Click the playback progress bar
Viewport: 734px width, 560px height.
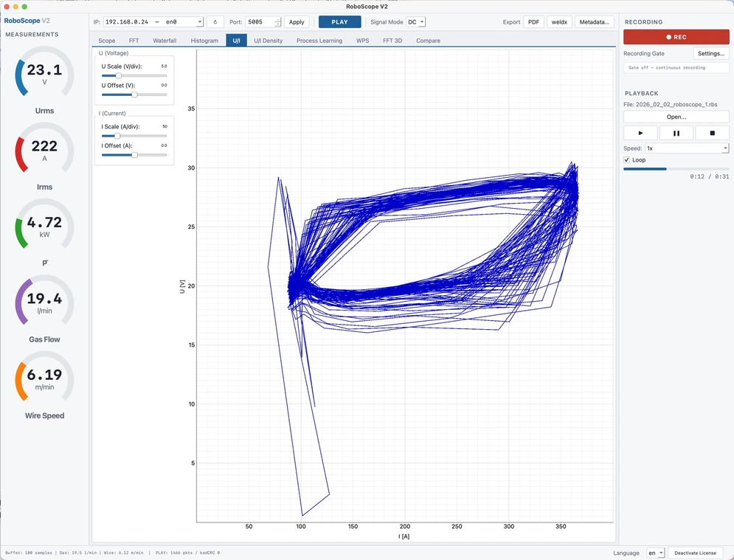[x=676, y=168]
